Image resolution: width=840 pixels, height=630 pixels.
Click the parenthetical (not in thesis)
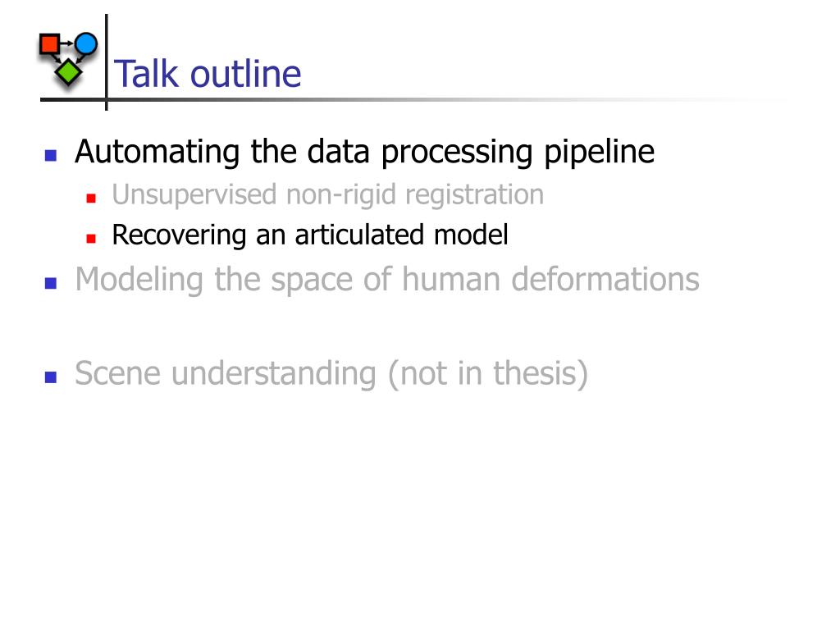click(x=487, y=374)
